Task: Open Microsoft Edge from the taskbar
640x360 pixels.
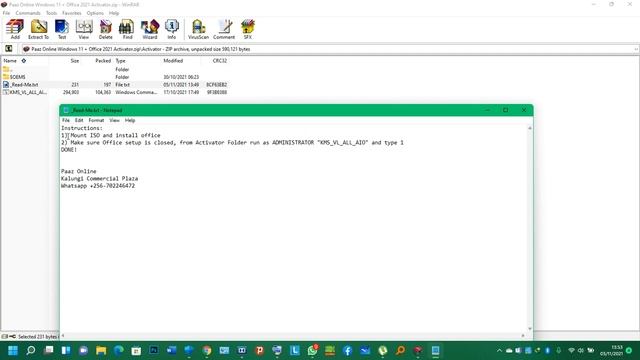Action: coord(119,350)
